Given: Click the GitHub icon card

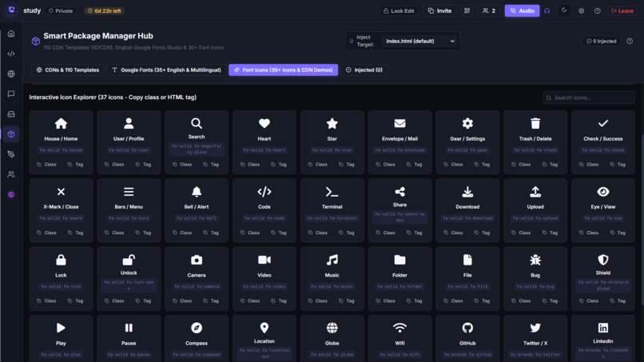Looking at the screenshot, I should point(467,339).
